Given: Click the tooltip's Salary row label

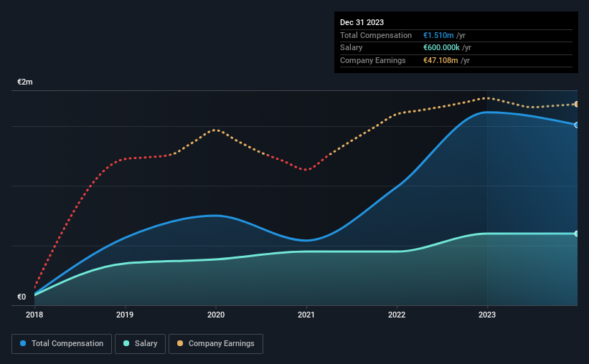Looking at the screenshot, I should point(352,48).
